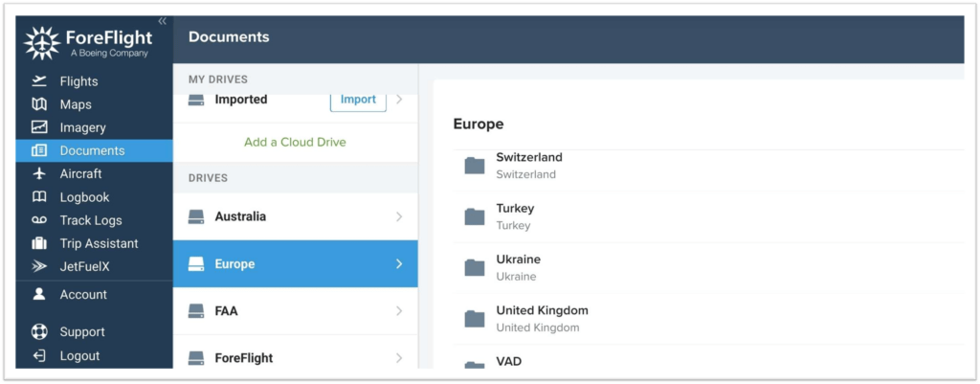The width and height of the screenshot is (980, 384).
Task: Click the Account person icon
Action: pyautogui.click(x=38, y=294)
